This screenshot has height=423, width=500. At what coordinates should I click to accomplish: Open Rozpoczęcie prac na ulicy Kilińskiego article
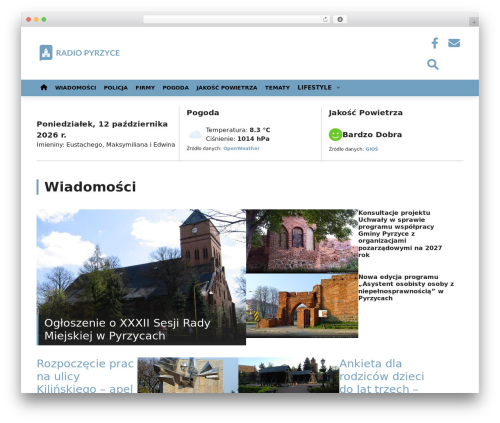pyautogui.click(x=85, y=376)
